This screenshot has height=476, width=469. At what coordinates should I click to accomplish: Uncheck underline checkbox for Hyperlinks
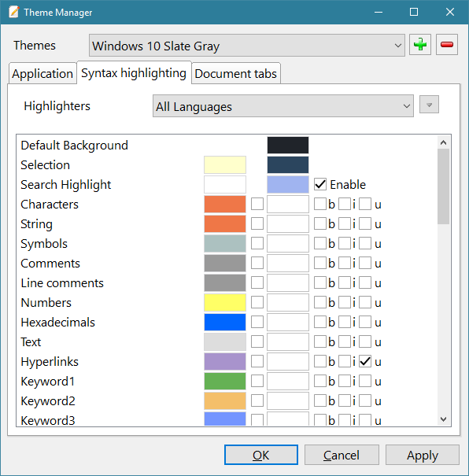click(x=365, y=361)
